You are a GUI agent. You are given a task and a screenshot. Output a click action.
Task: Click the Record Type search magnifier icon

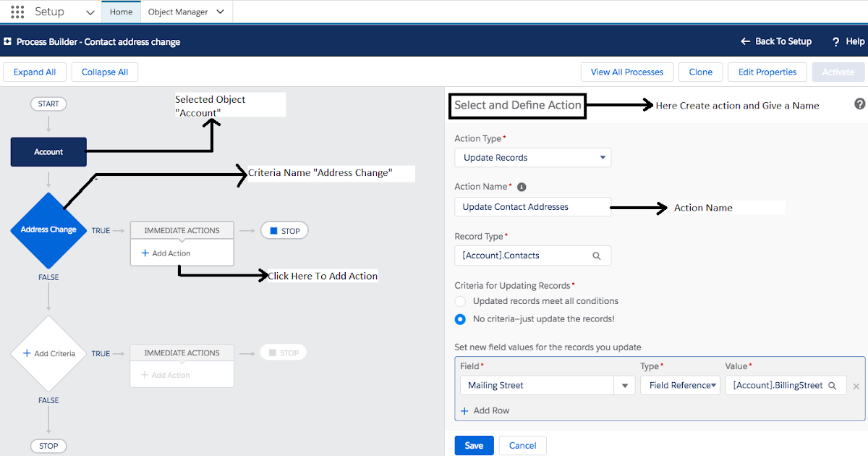tap(597, 256)
